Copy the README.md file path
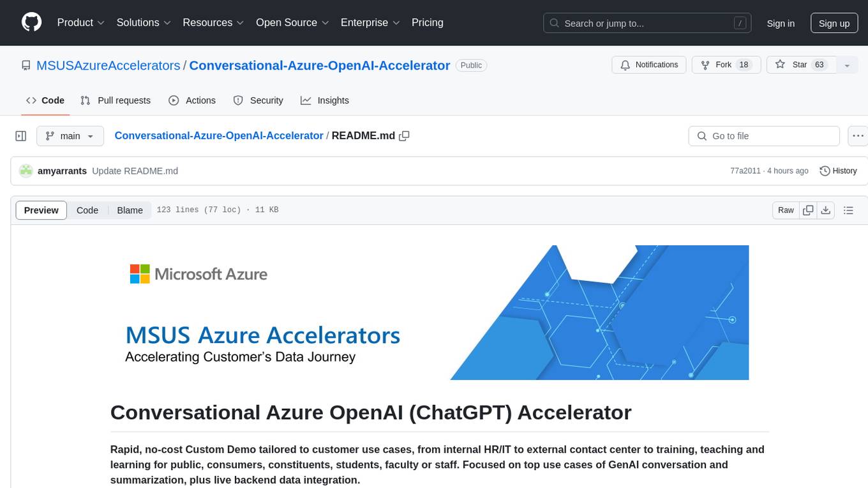 pyautogui.click(x=404, y=136)
